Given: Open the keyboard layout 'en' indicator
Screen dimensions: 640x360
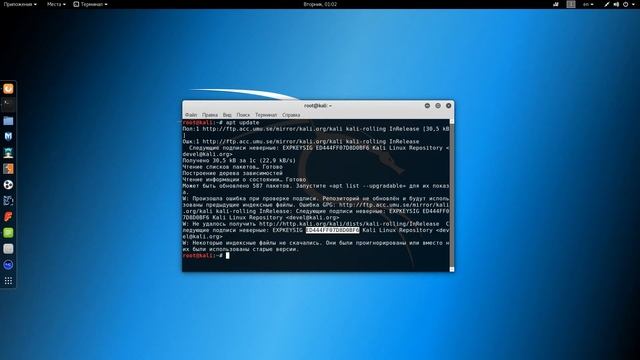Looking at the screenshot, I should pyautogui.click(x=588, y=4).
